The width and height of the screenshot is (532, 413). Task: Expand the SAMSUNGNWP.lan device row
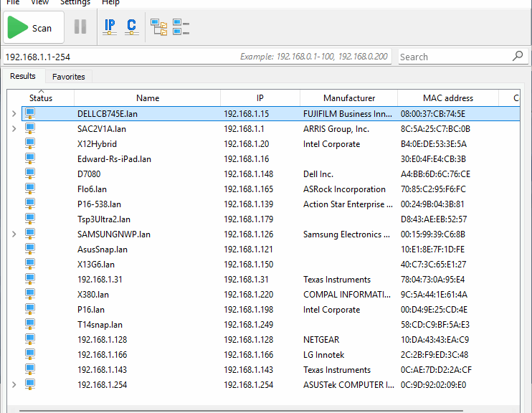coord(14,234)
